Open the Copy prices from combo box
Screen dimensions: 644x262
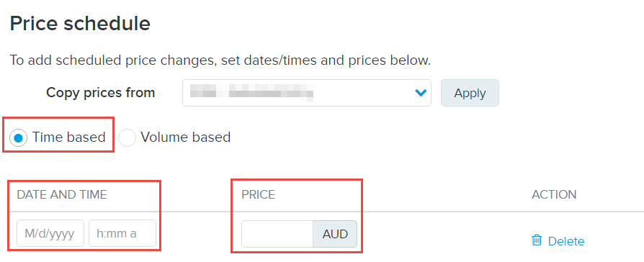point(307,93)
